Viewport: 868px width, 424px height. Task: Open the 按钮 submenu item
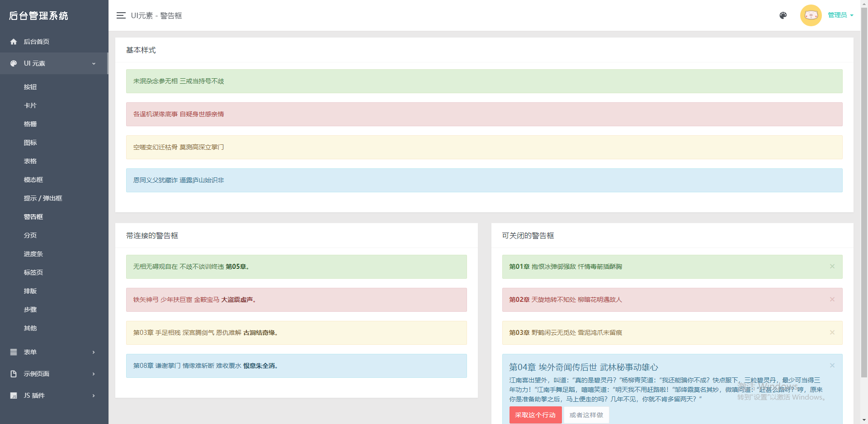(x=30, y=87)
